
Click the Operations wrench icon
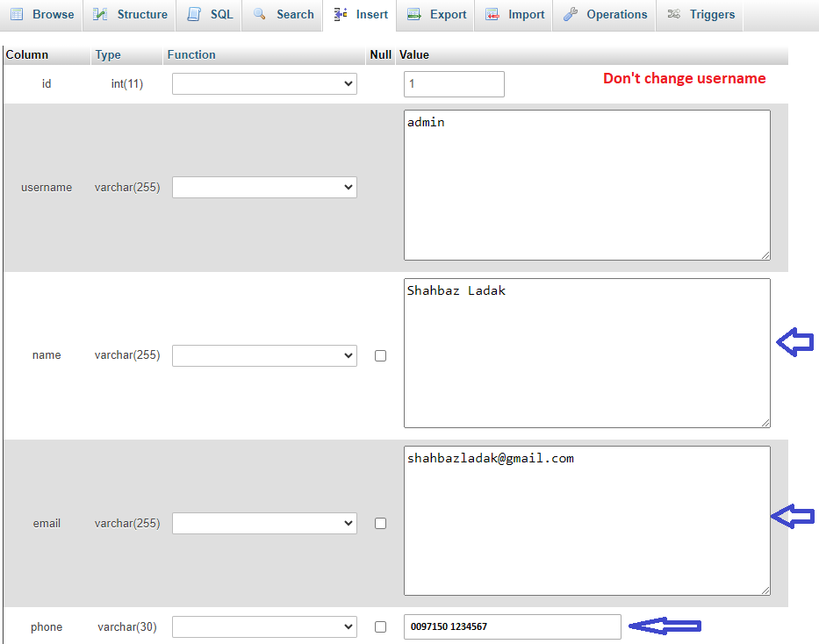point(571,14)
